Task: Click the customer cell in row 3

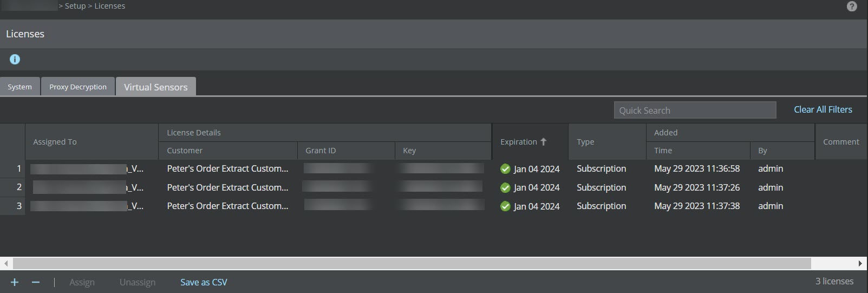Action: [227, 206]
